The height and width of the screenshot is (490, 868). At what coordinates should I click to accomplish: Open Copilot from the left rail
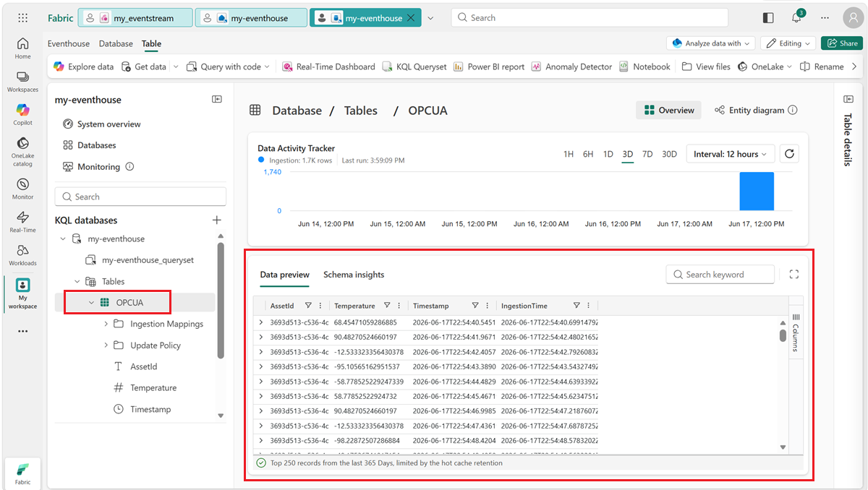[22, 114]
